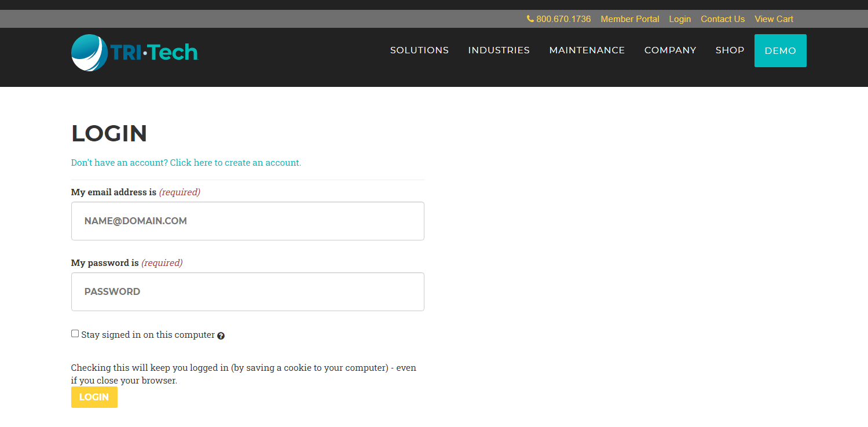Click the yellow Login button
The image size is (868, 427).
[94, 397]
